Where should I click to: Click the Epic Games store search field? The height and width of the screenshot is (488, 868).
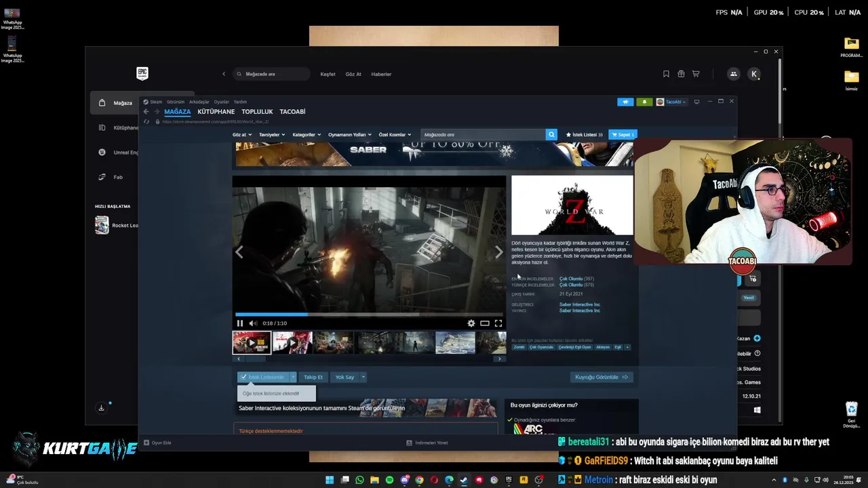271,74
